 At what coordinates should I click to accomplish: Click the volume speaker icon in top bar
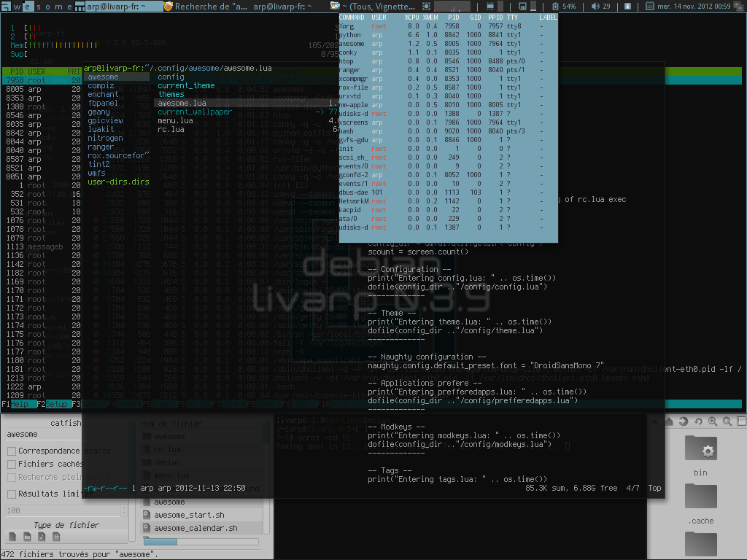coord(595,6)
